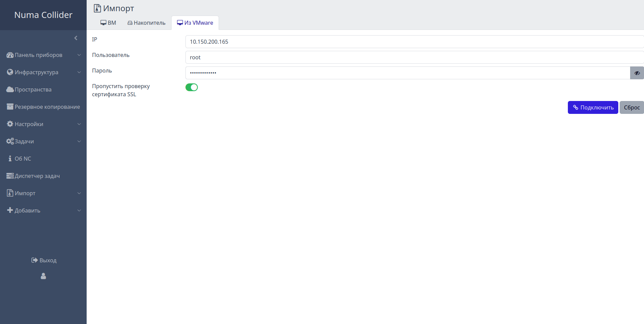This screenshot has height=324, width=644.
Task: Click the Инфраструктура globe icon
Action: click(10, 72)
